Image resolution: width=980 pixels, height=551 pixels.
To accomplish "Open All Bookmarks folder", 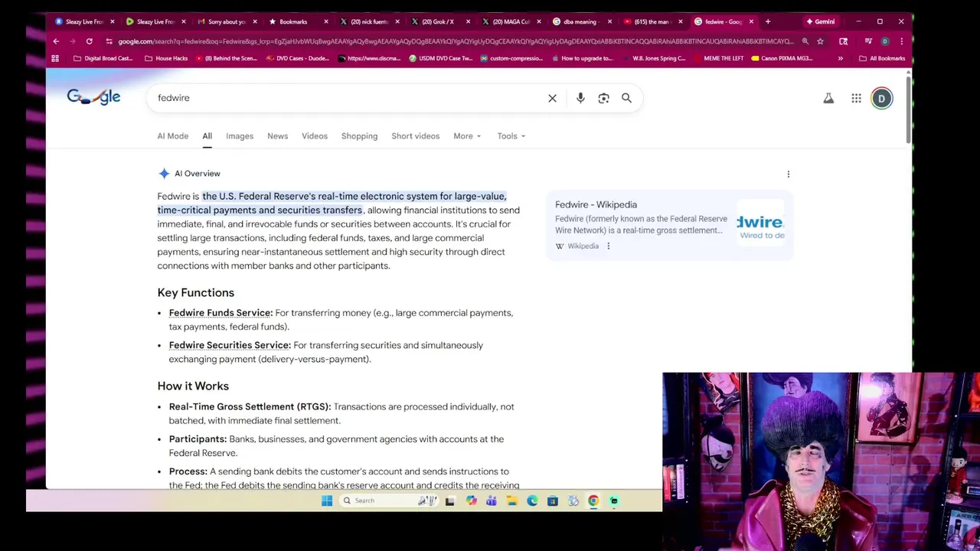I will coord(882,58).
